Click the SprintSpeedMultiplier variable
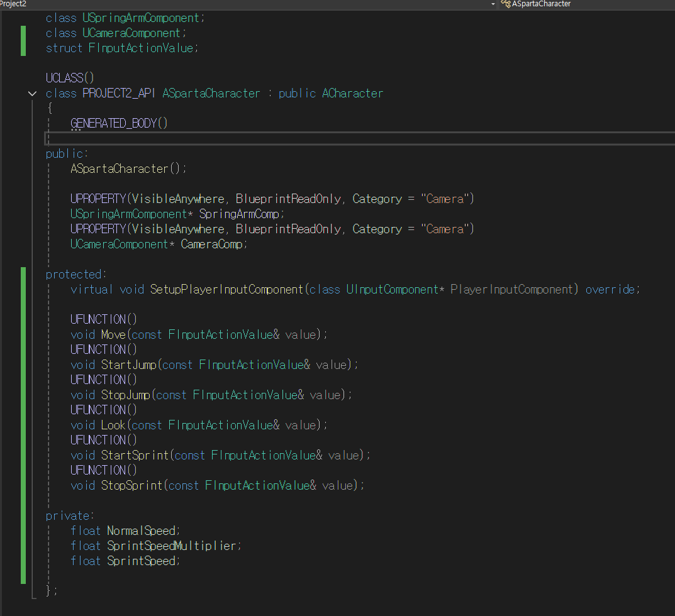This screenshot has width=675, height=616. [x=171, y=546]
